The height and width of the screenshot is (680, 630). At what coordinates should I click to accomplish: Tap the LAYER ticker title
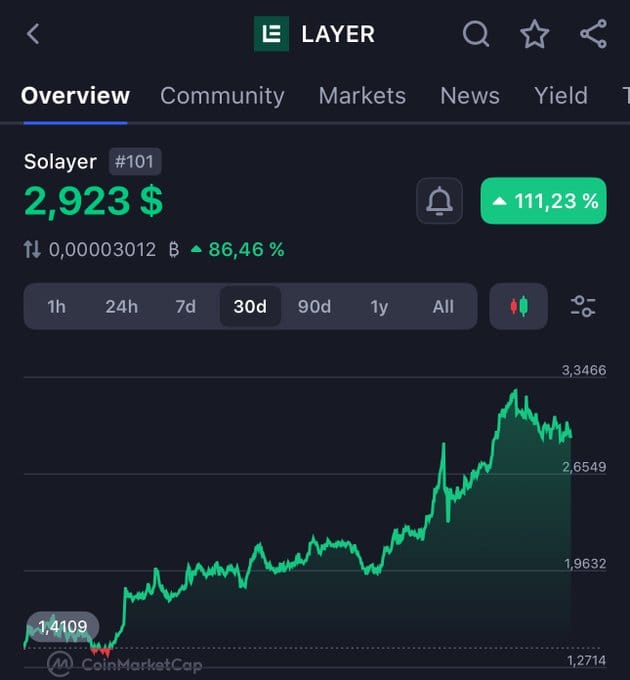[x=338, y=34]
